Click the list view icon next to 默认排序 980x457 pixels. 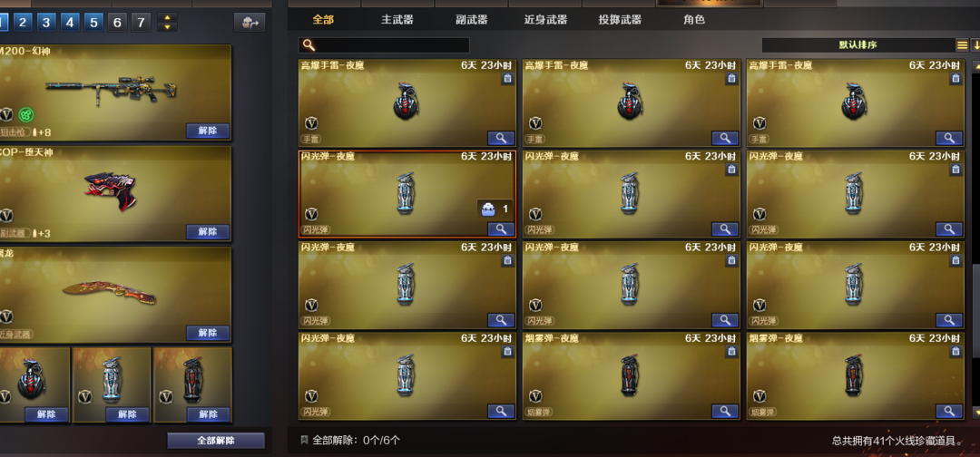coord(962,45)
